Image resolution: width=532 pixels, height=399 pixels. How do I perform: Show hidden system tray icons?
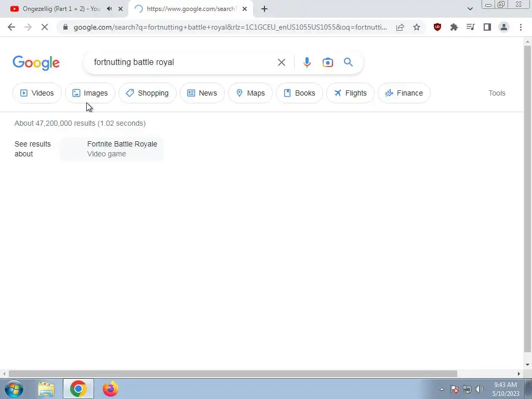tap(442, 389)
